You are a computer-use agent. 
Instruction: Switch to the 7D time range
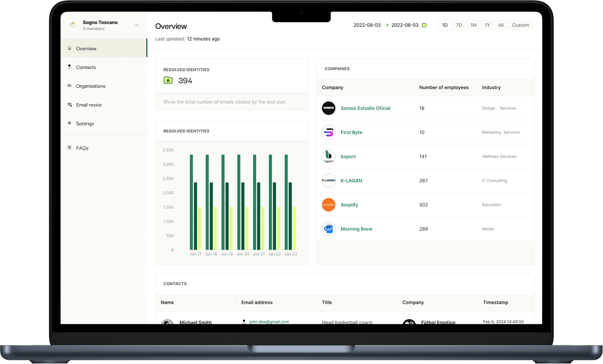459,25
